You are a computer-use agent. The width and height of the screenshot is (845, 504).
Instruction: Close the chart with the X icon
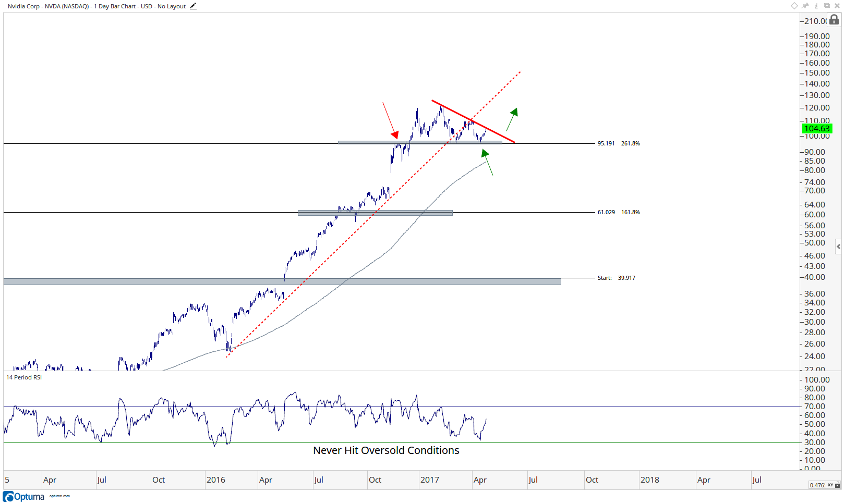pos(837,6)
